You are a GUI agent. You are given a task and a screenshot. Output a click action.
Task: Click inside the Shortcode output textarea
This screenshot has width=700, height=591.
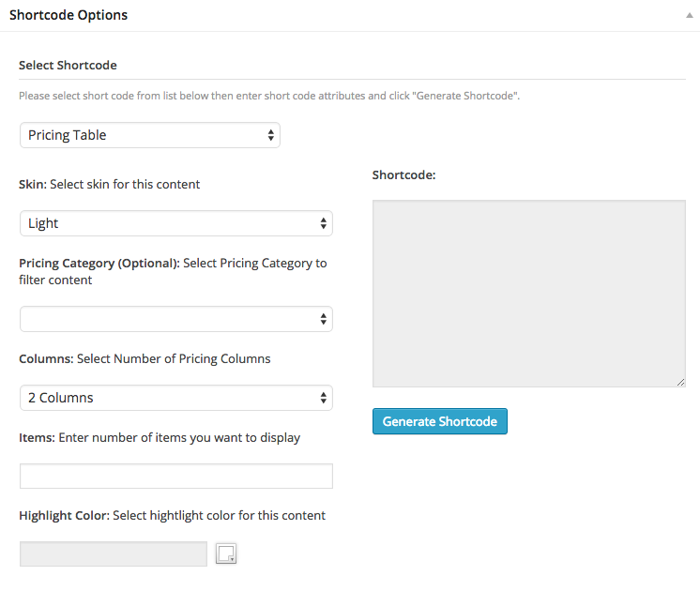[x=528, y=293]
